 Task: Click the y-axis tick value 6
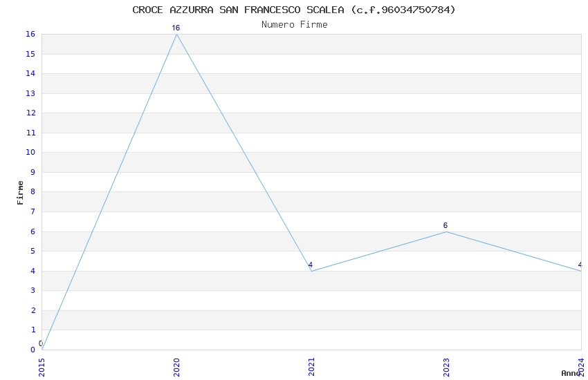[33, 231]
